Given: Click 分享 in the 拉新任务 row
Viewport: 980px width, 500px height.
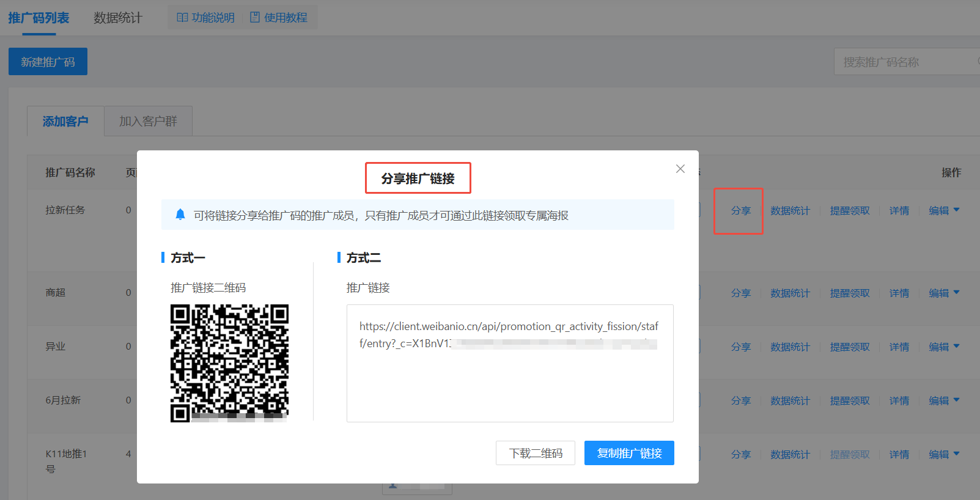Looking at the screenshot, I should [741, 210].
